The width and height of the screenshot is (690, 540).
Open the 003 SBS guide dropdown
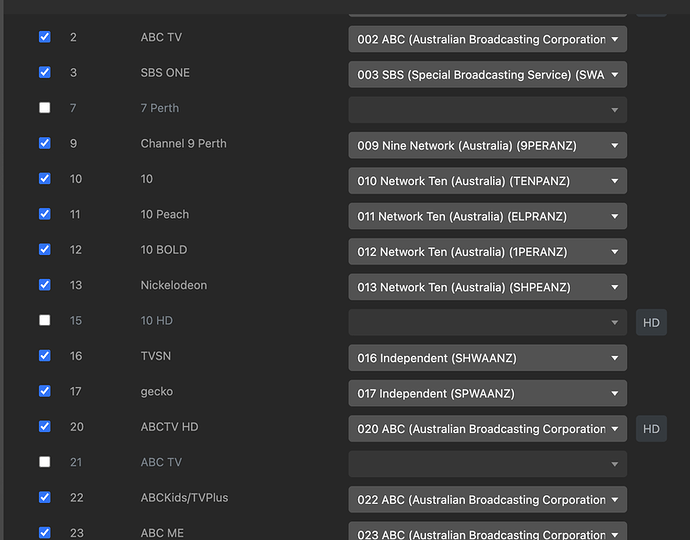coord(488,74)
